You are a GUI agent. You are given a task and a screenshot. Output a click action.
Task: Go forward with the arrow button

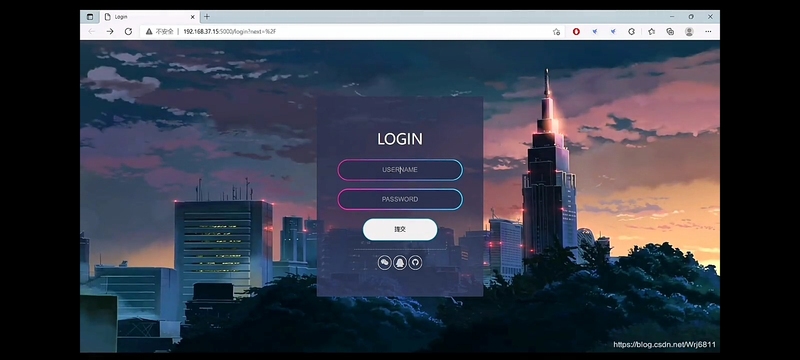[110, 32]
